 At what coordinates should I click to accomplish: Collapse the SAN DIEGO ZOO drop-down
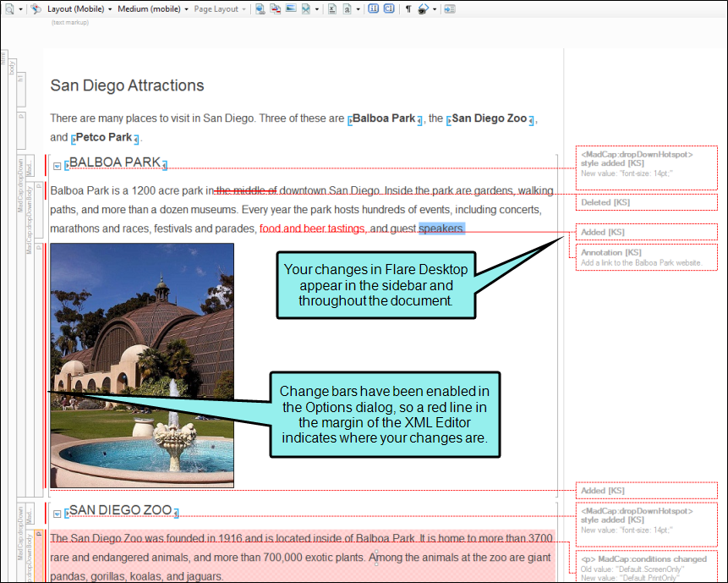57,514
